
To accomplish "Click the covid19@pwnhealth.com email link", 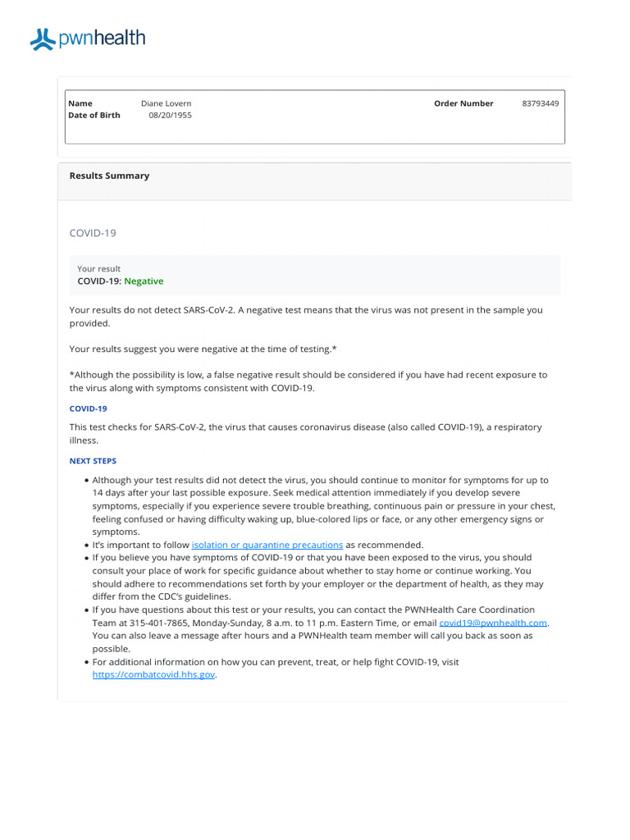I will point(493,623).
